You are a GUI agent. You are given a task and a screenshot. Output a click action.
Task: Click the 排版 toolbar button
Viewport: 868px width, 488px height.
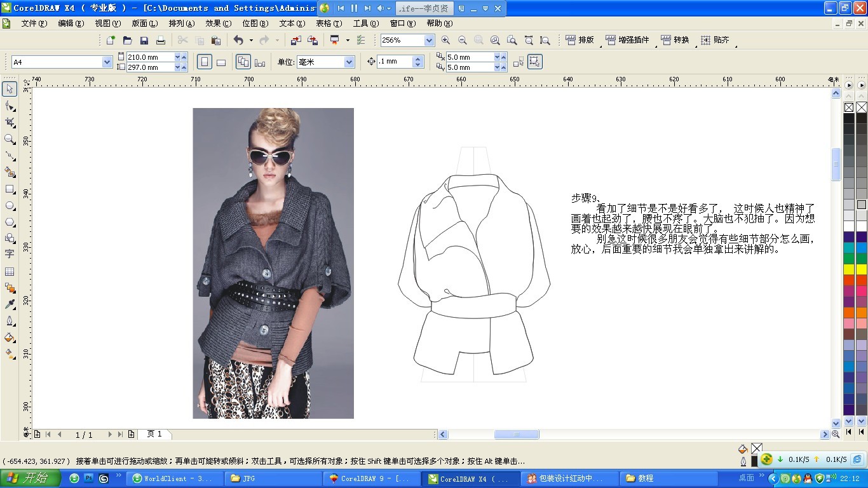tap(580, 40)
